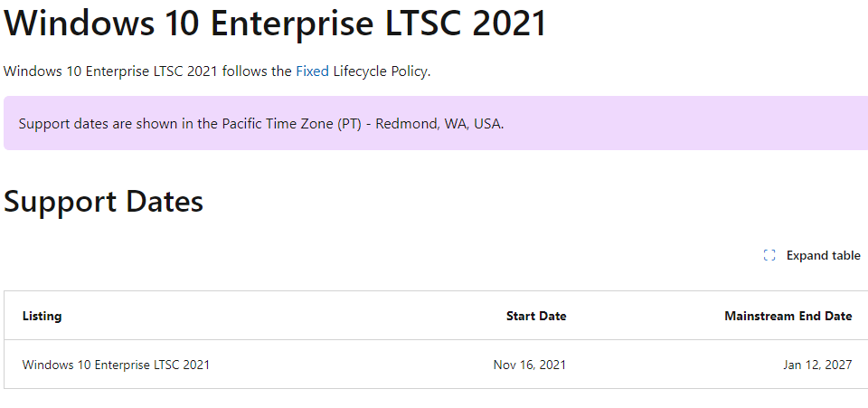Click the Jan 12, 2027 end date cell

[x=817, y=365]
